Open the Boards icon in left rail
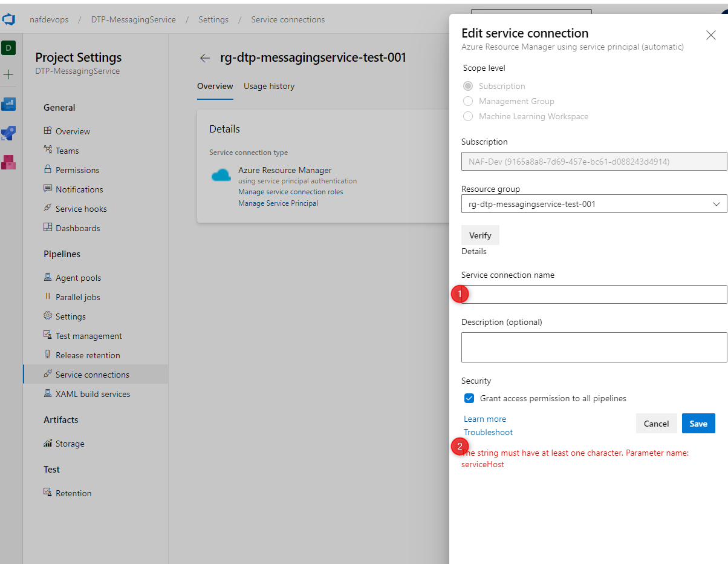This screenshot has height=564, width=728. click(8, 104)
